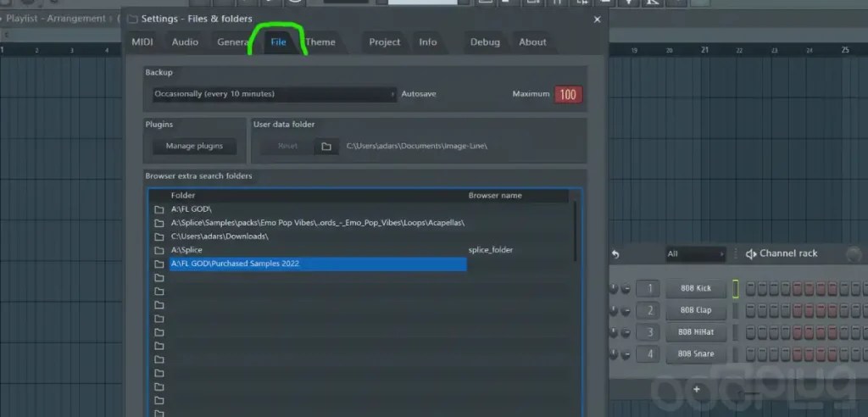Open the Autosave backup frequency dropdown
868x417 pixels.
[275, 94]
